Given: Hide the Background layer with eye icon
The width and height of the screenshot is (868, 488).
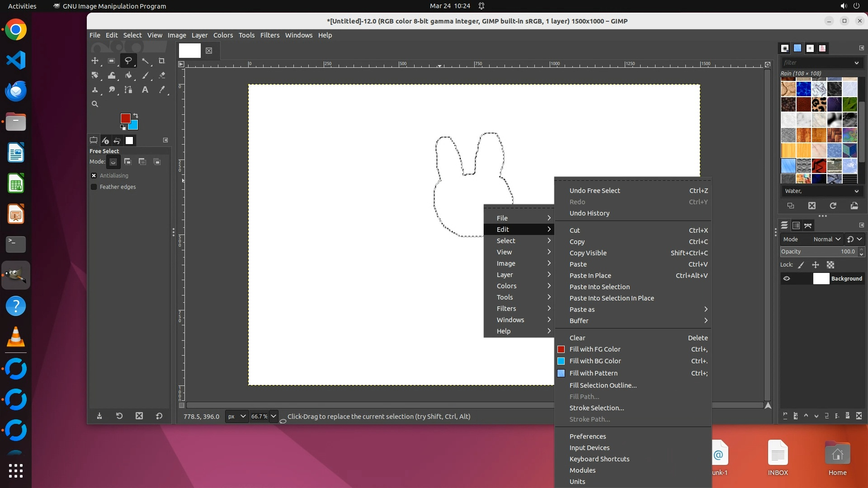Looking at the screenshot, I should click(787, 278).
